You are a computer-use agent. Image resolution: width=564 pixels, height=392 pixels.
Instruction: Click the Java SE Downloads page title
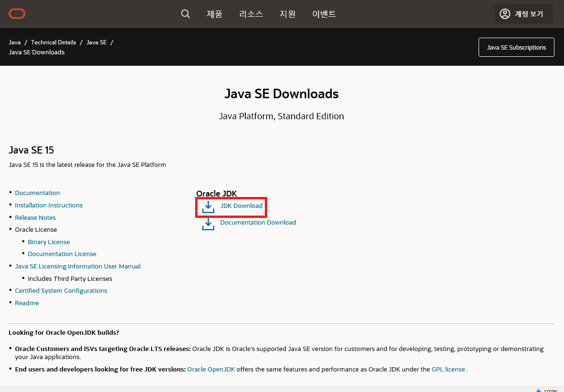(282, 94)
